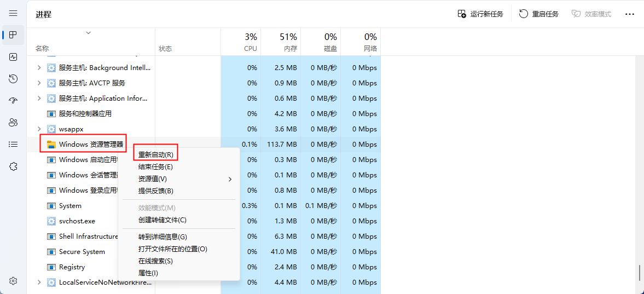This screenshot has height=294, width=644.
Task: Sort by the CPU column header
Action: point(250,49)
